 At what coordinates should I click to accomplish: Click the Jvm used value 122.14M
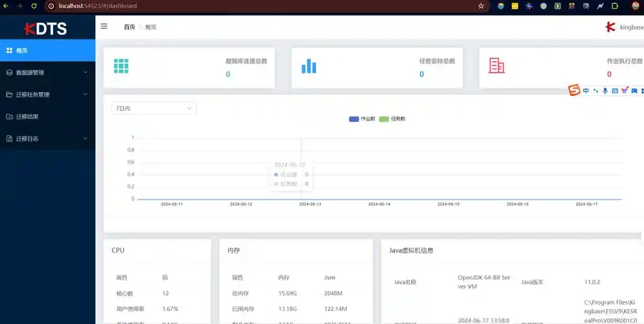click(336, 309)
